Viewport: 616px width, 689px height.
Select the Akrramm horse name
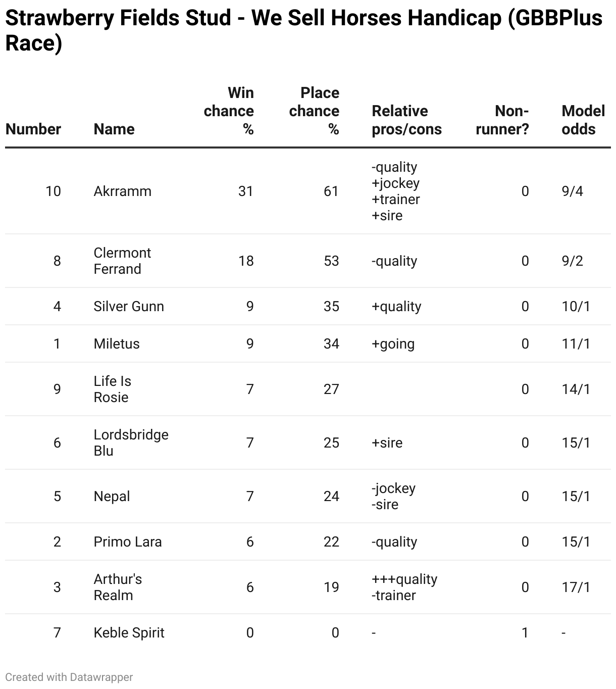click(123, 191)
